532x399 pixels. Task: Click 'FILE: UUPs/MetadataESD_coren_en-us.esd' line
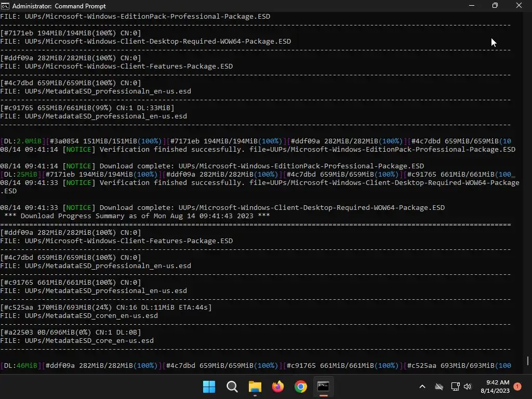point(79,315)
